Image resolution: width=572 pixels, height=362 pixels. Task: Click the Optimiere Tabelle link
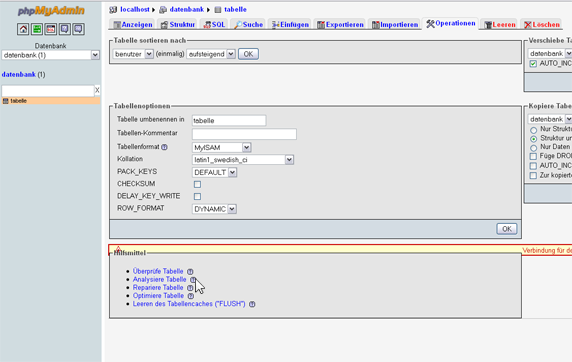tap(158, 296)
